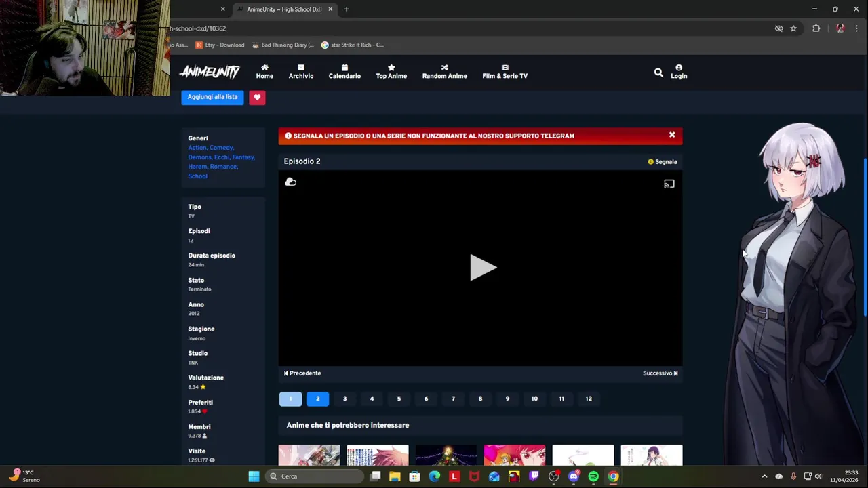The image size is (868, 488).
Task: Open Microsoft Edge from the taskbar
Action: point(435,476)
